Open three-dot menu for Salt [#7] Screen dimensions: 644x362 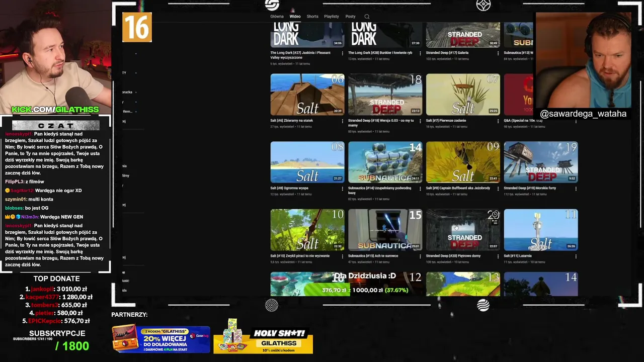pyautogui.click(x=498, y=121)
